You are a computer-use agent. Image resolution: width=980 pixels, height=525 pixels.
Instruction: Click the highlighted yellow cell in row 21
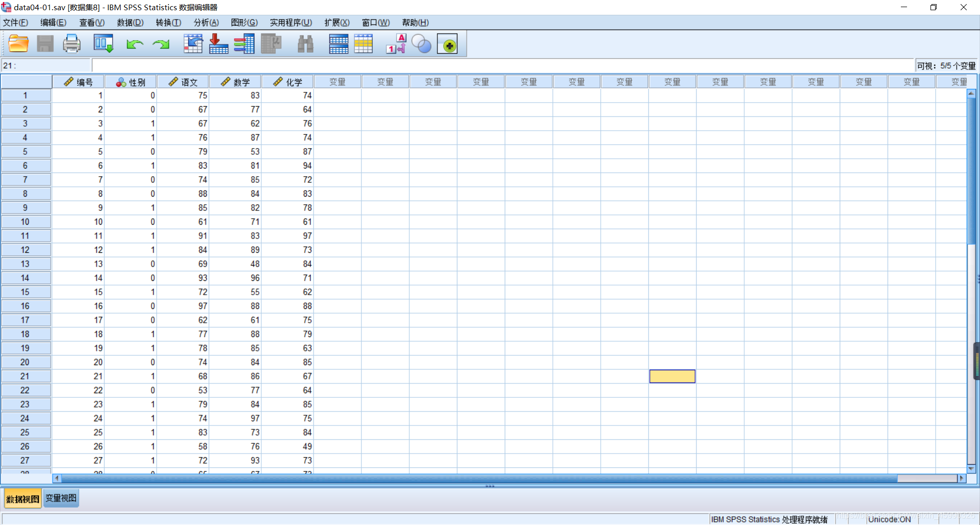[672, 376]
